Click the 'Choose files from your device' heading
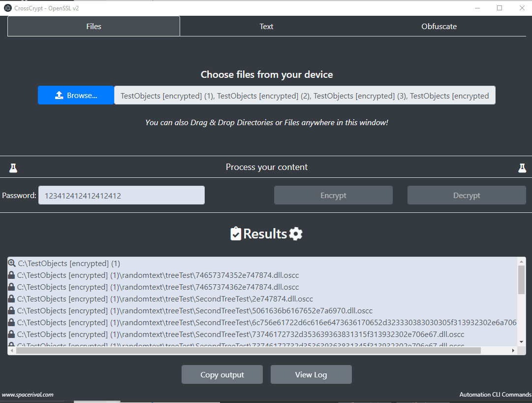Viewport: 532px width, 403px height. click(267, 75)
